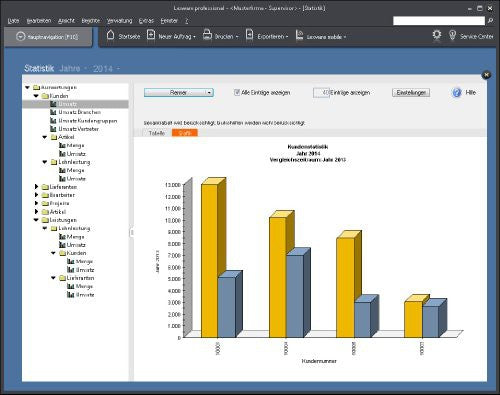Collapse the top-level Kunden folder
Viewport: 500px width, 395px height.
pyautogui.click(x=36, y=96)
